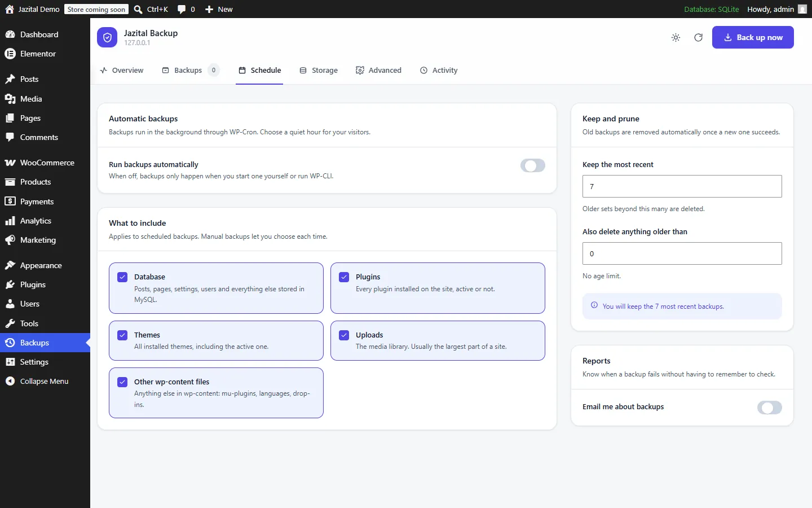Uncheck the Database checkbox
812x508 pixels.
click(122, 277)
